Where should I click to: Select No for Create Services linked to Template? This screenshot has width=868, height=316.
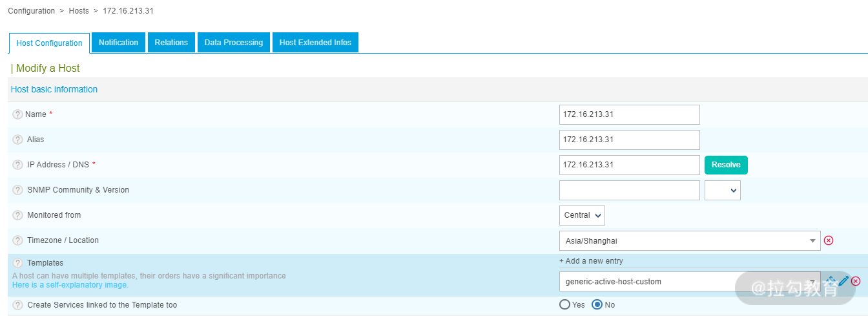click(597, 304)
